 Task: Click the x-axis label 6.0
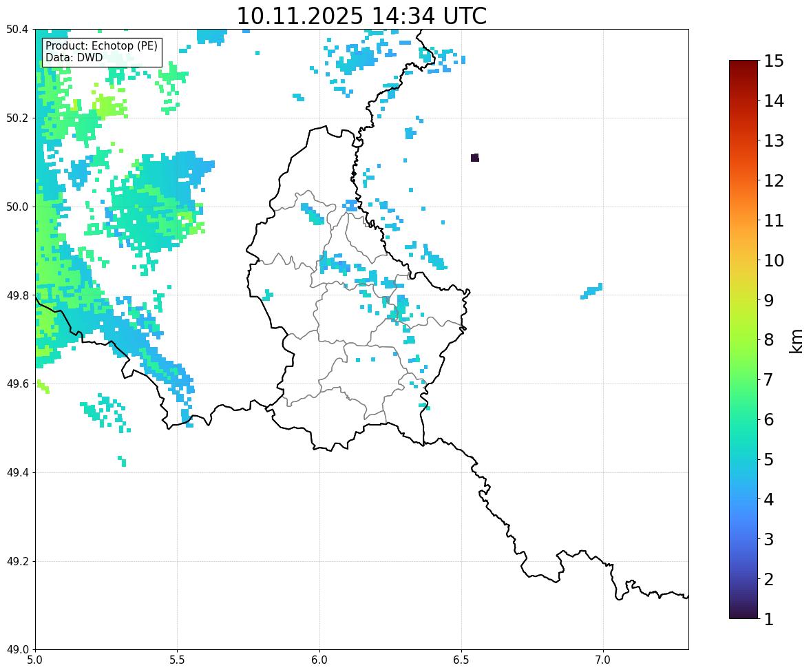coord(319,660)
